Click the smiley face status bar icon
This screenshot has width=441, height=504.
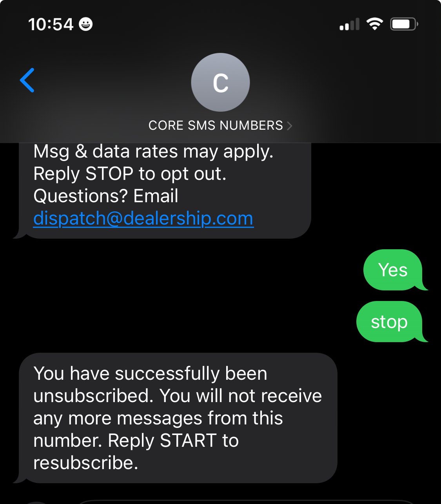[86, 24]
